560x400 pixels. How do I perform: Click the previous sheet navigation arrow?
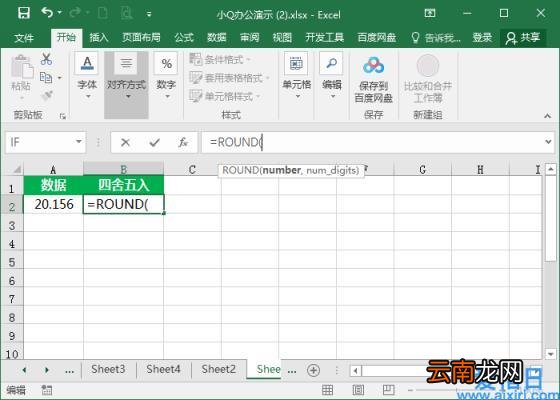pos(24,370)
